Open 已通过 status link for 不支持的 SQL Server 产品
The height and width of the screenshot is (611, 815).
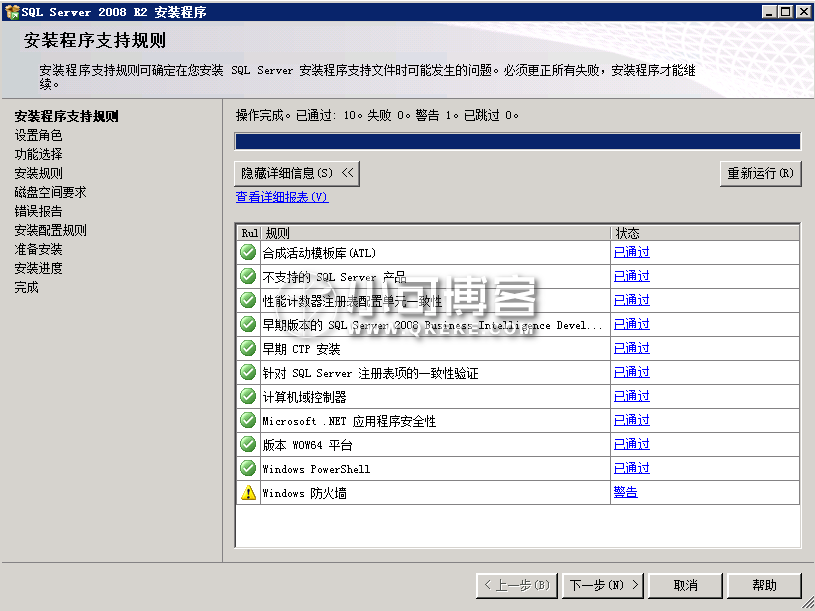click(632, 276)
